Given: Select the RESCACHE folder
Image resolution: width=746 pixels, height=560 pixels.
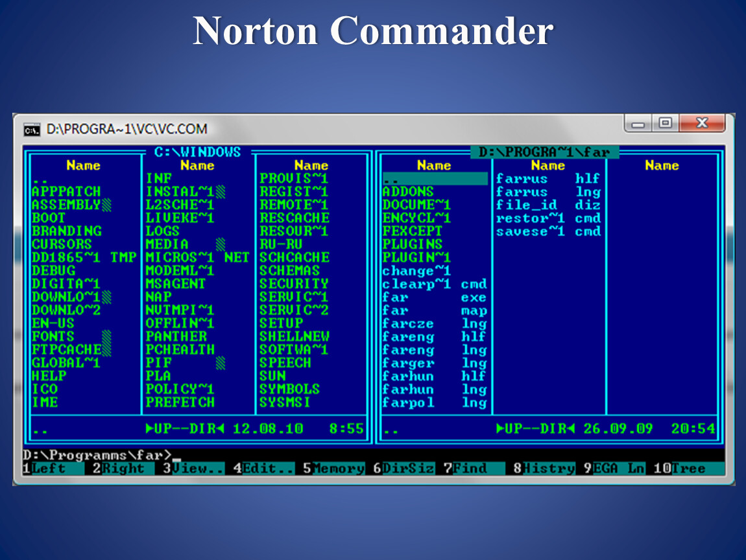Looking at the screenshot, I should click(x=295, y=218).
